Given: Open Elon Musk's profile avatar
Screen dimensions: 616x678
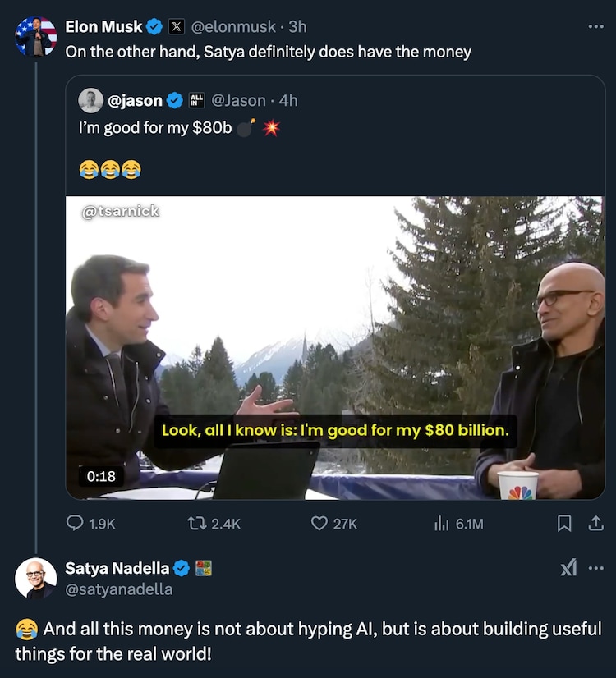Looking at the screenshot, I should coord(35,37).
